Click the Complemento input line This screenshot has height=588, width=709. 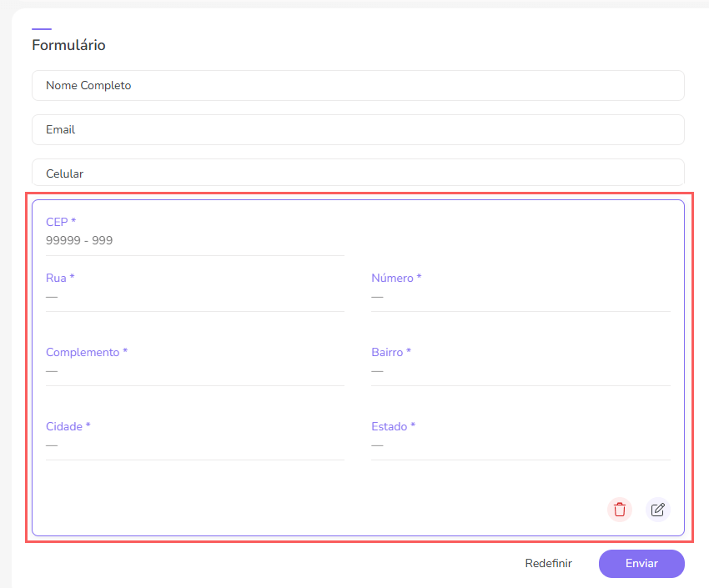point(194,371)
